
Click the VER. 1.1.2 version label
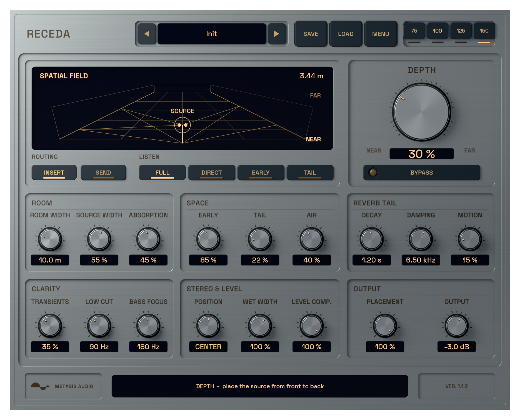click(457, 386)
